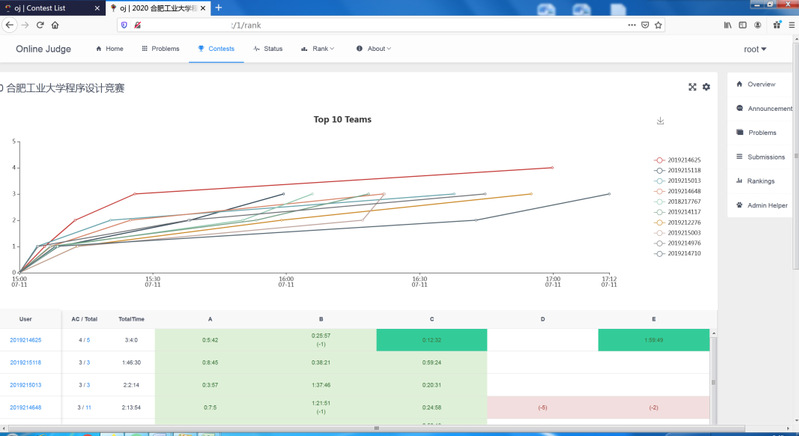
Task: Toggle legend entry 2019214710
Action: [x=684, y=254]
